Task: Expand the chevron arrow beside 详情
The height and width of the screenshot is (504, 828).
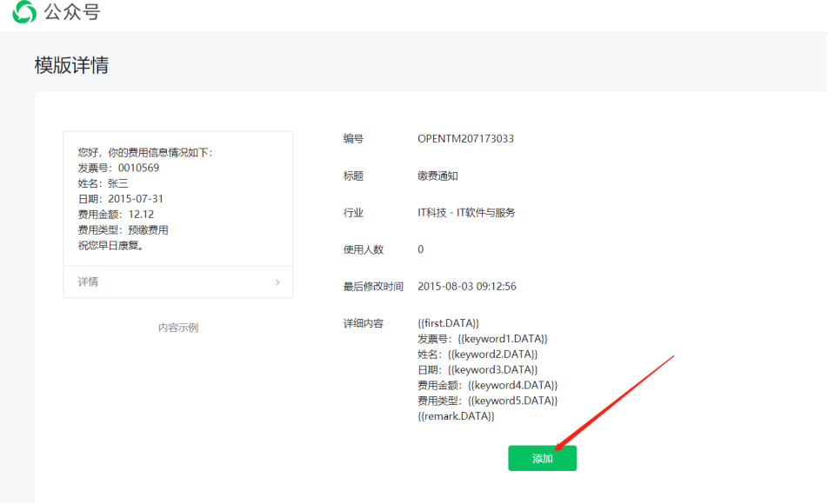Action: (277, 282)
